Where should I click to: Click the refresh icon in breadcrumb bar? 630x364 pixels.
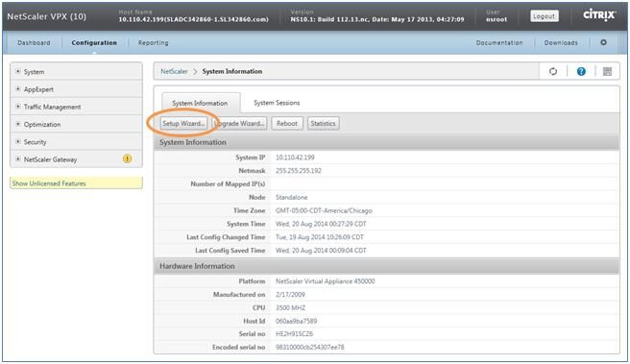553,71
